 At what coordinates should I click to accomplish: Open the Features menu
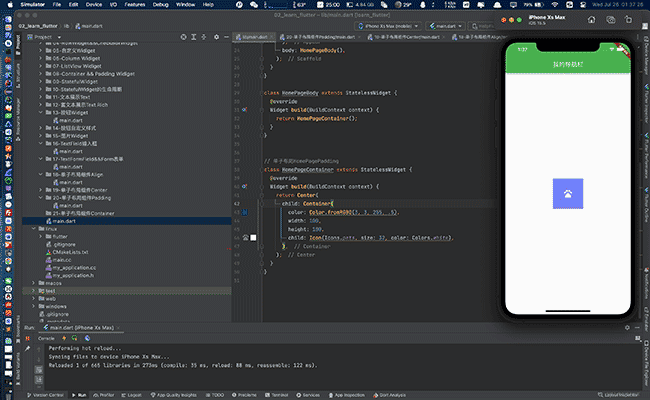(135, 5)
